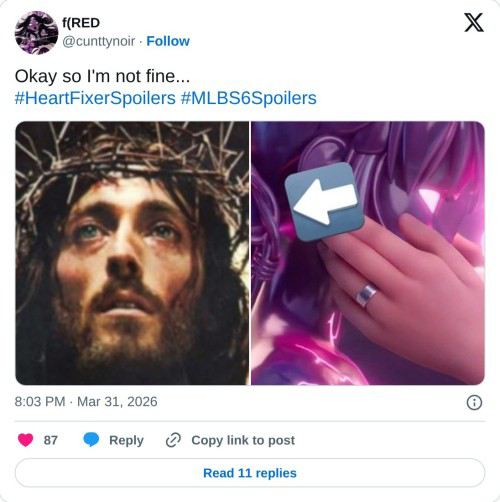Click the Reply text button

[x=126, y=440]
